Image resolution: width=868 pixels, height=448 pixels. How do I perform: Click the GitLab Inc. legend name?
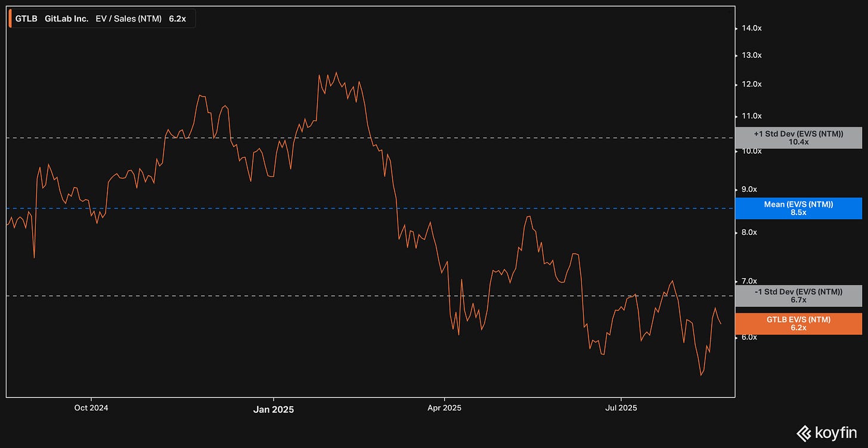66,18
